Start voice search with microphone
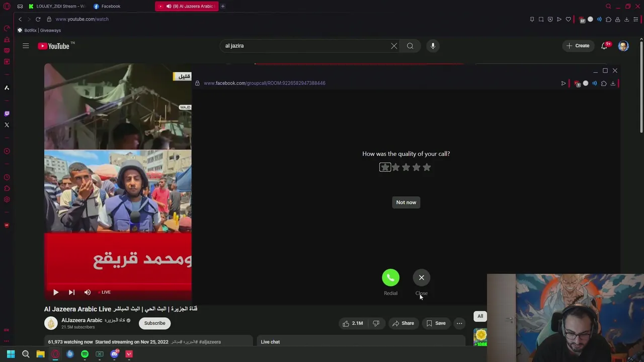644x362 pixels. pos(433,46)
